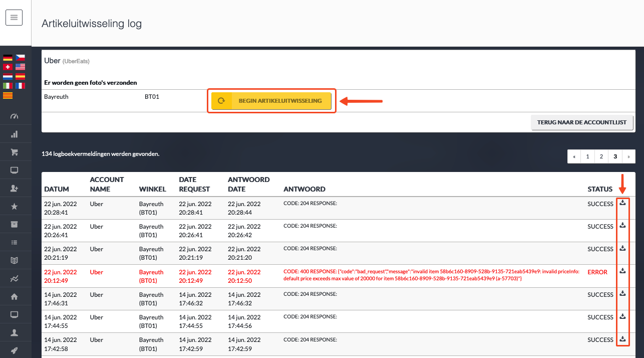The height and width of the screenshot is (358, 644).
Task: Click the red bad_request response message
Action: click(x=431, y=275)
